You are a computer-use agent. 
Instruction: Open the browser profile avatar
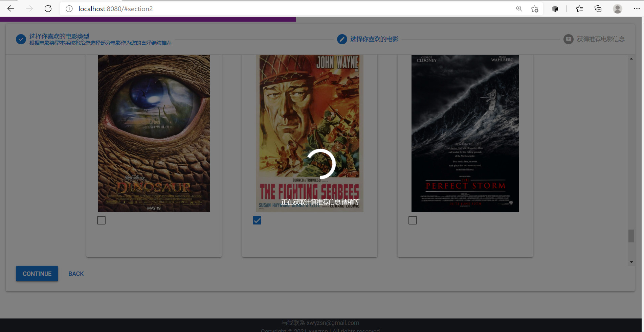[618, 9]
